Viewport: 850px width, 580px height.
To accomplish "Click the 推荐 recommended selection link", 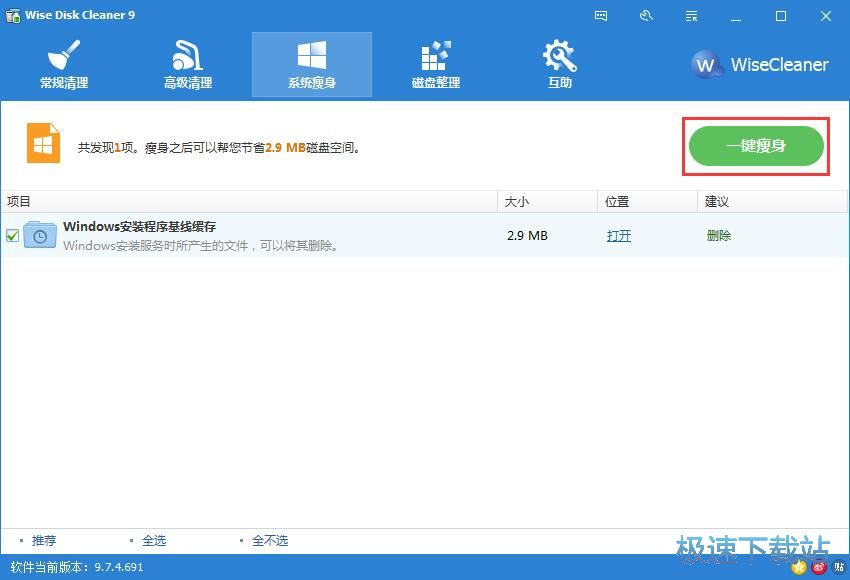I will point(44,540).
